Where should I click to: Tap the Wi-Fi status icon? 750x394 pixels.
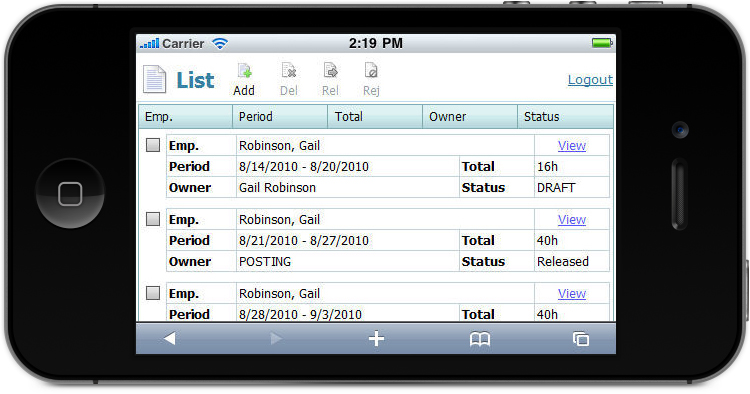[220, 44]
